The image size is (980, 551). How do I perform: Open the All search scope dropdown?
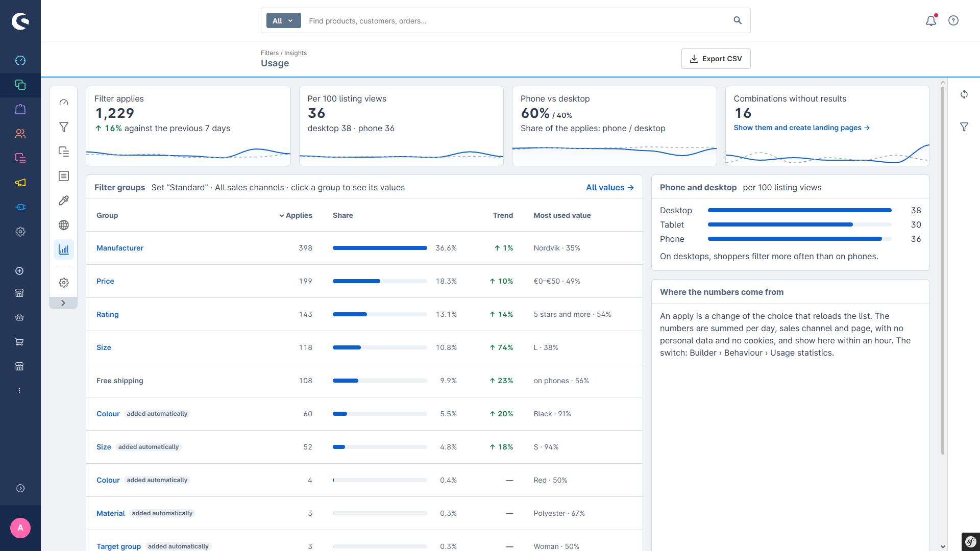click(x=283, y=20)
